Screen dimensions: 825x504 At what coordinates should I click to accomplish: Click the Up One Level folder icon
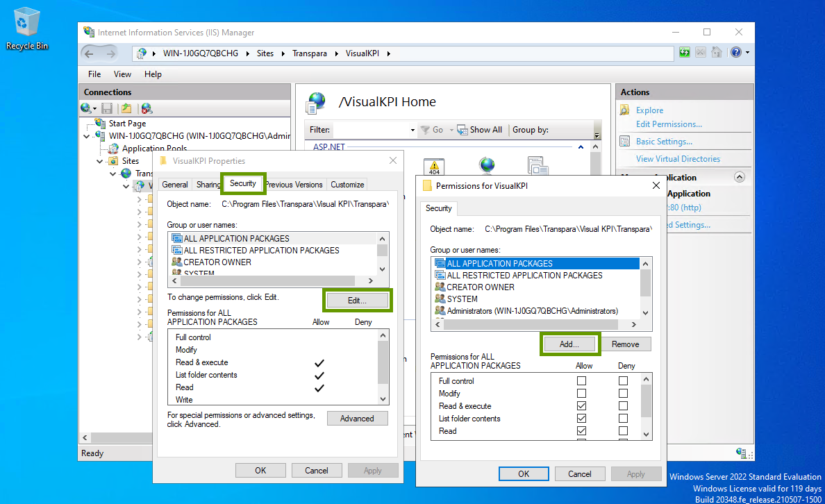126,108
